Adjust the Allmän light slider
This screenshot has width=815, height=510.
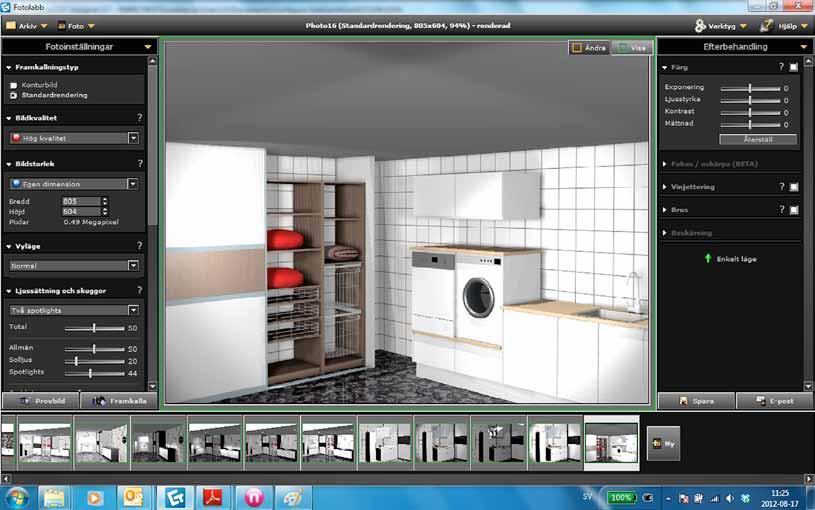pyautogui.click(x=94, y=349)
